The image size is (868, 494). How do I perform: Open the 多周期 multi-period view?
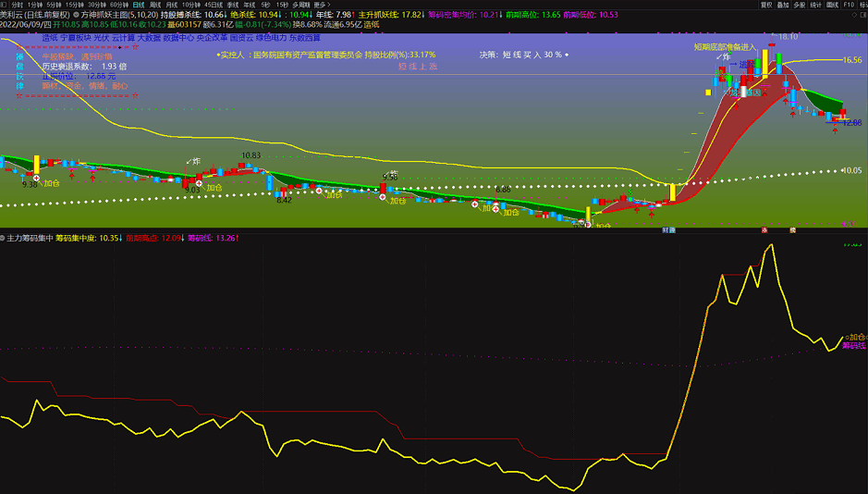click(x=301, y=5)
